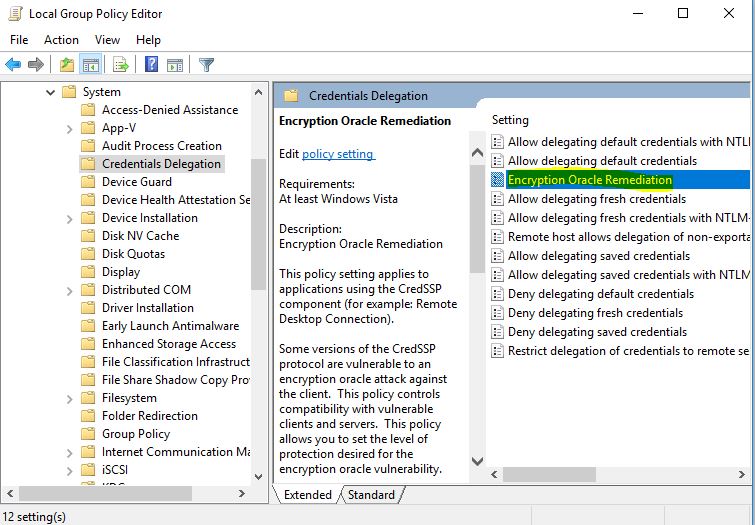Switch to the Standard tab

pos(371,495)
